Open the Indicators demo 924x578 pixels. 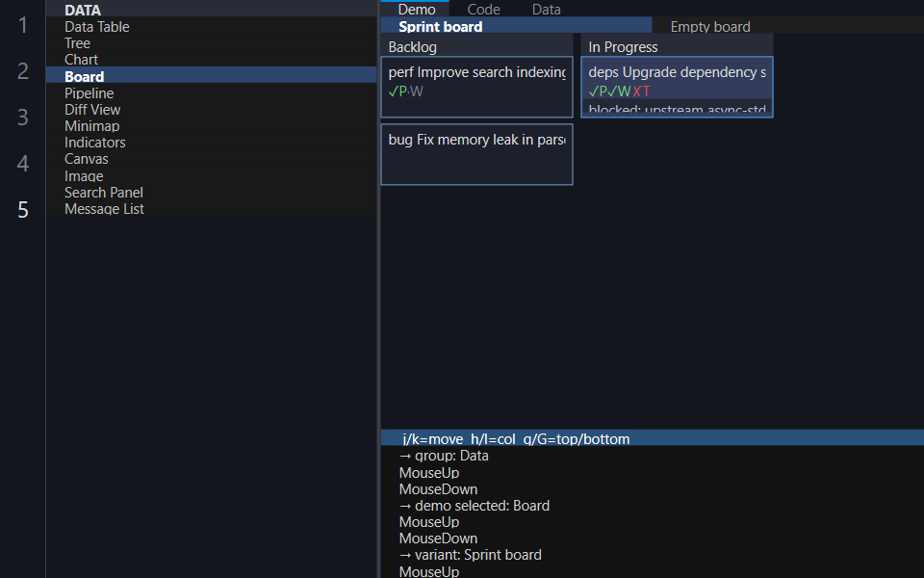tap(211, 143)
